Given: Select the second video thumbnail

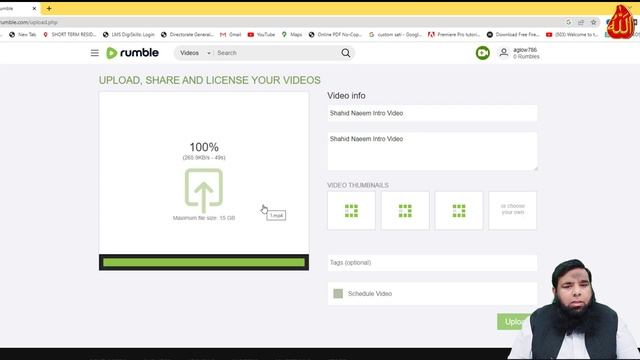Looking at the screenshot, I should (x=405, y=211).
